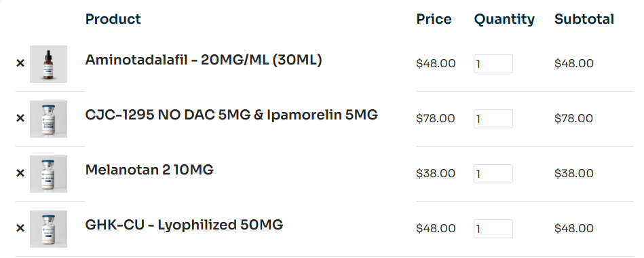Viewport: 644px width, 258px height.
Task: Click the Product column header
Action: tap(113, 19)
